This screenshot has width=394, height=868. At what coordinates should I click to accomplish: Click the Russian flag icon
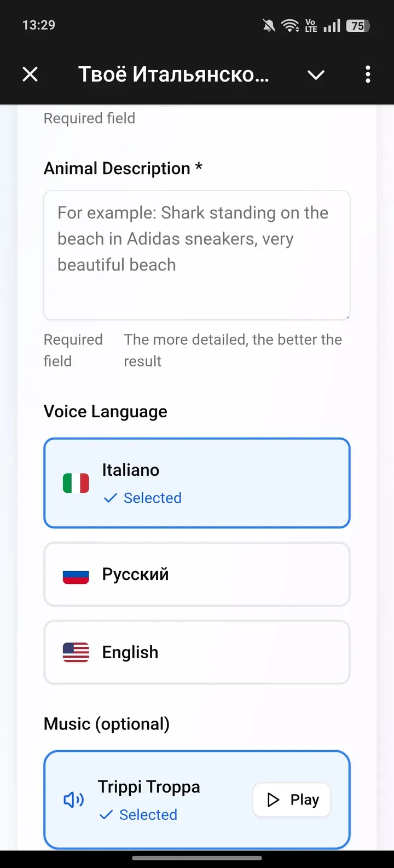coord(76,574)
